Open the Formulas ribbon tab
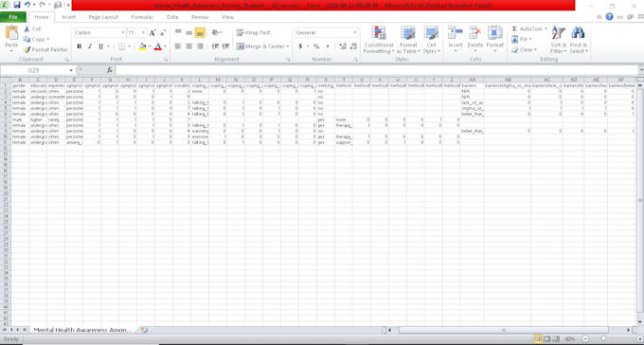Image resolution: width=644 pixels, height=345 pixels. tap(142, 17)
